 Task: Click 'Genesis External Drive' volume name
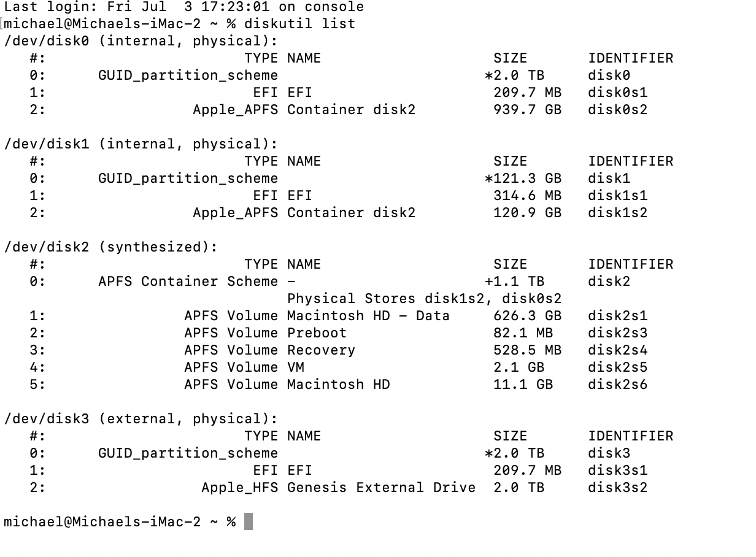pos(381,488)
